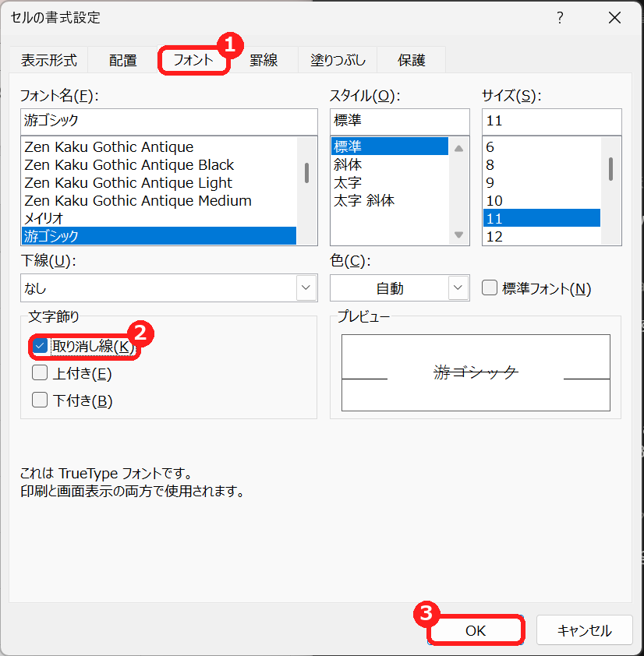Screen dimensions: 644x656
Task: Enable the 標準フォント checkbox
Action: point(490,287)
